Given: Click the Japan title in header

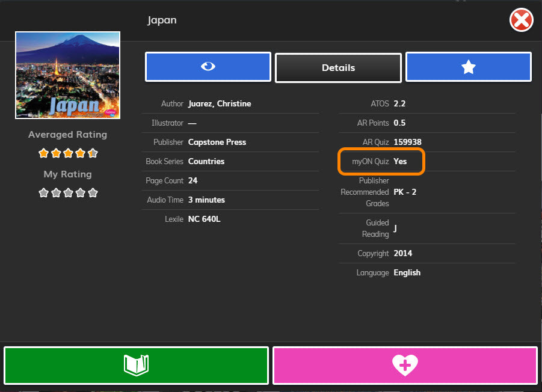Looking at the screenshot, I should pyautogui.click(x=162, y=20).
